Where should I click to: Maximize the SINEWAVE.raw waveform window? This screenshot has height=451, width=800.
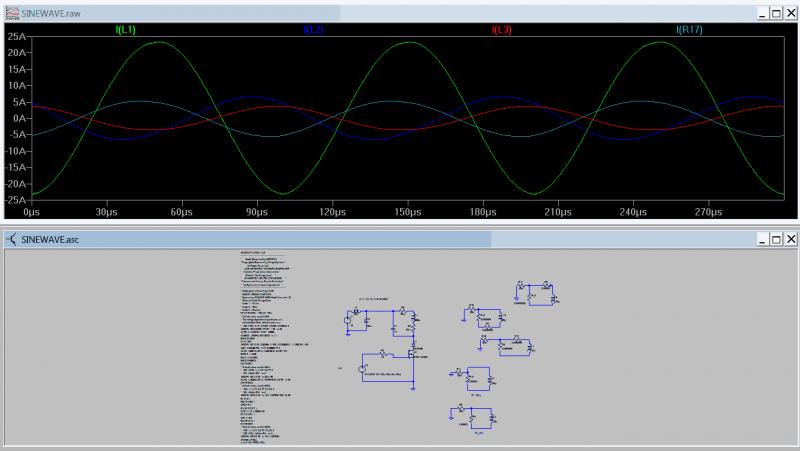(776, 13)
